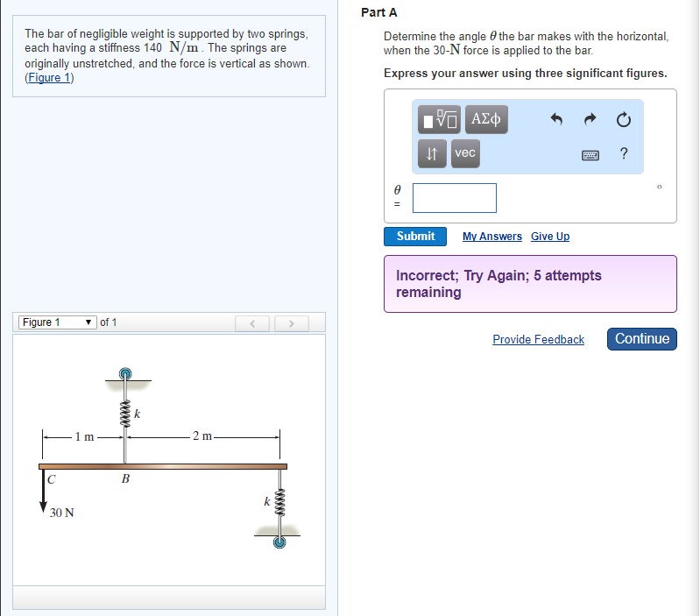Select 'Express your answer using three significant figures.'
Image resolution: width=700 pixels, height=616 pixels.
(x=526, y=74)
